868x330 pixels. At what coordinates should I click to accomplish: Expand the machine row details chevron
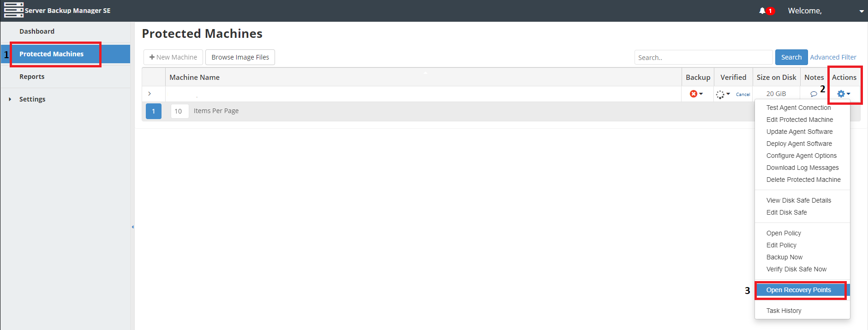click(x=150, y=94)
